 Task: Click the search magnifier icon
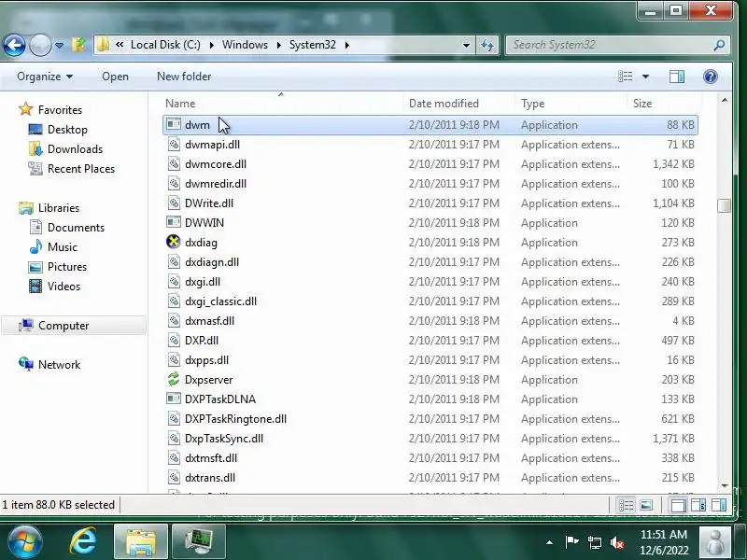[719, 45]
